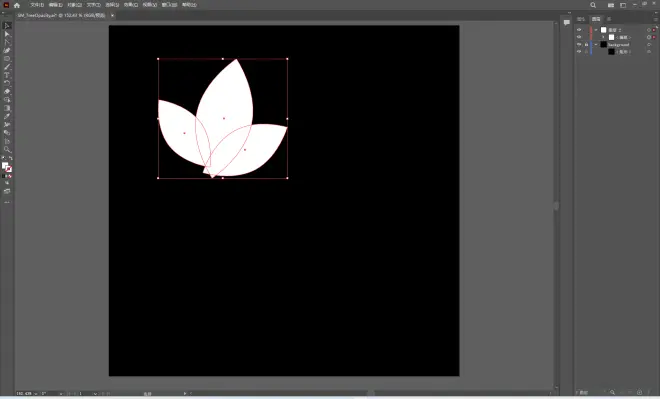Screen dimensions: 660x399
Task: Toggle the lock on the Background layer
Action: [x=586, y=44]
